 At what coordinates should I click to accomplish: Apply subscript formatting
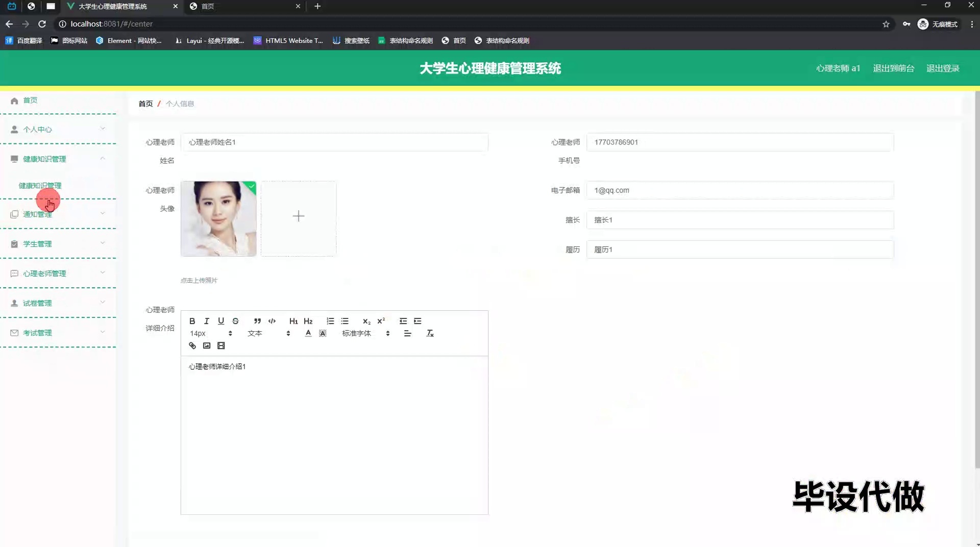pos(366,321)
